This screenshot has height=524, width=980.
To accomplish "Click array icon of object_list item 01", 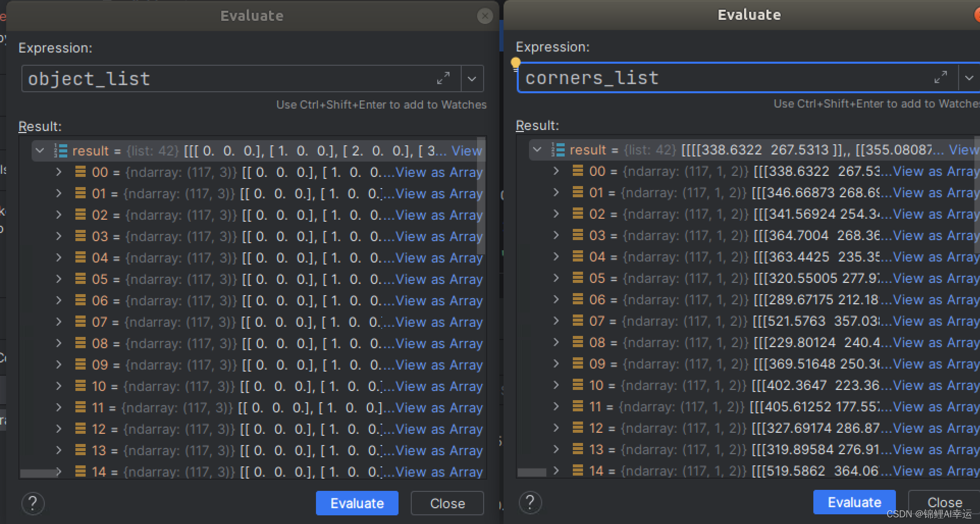I will (x=81, y=193).
